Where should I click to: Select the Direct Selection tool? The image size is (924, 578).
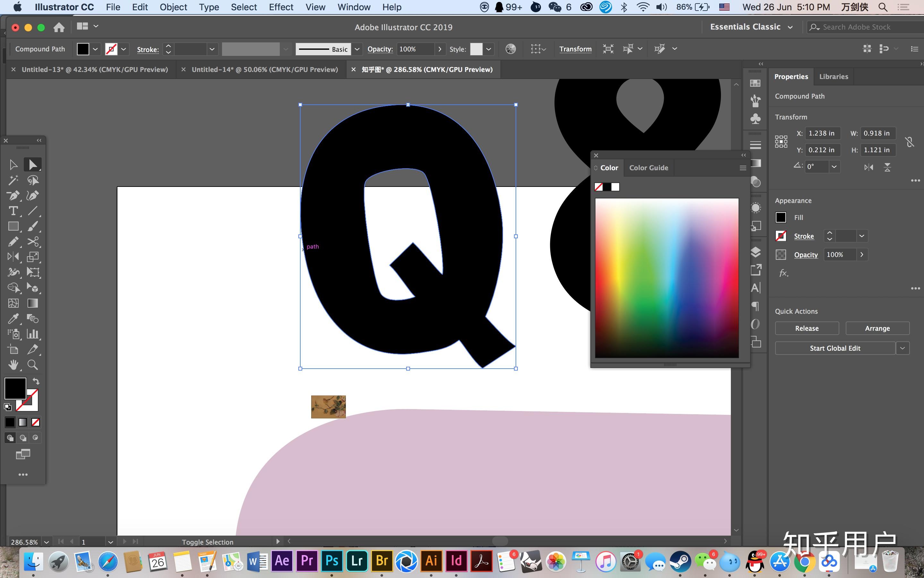(33, 165)
